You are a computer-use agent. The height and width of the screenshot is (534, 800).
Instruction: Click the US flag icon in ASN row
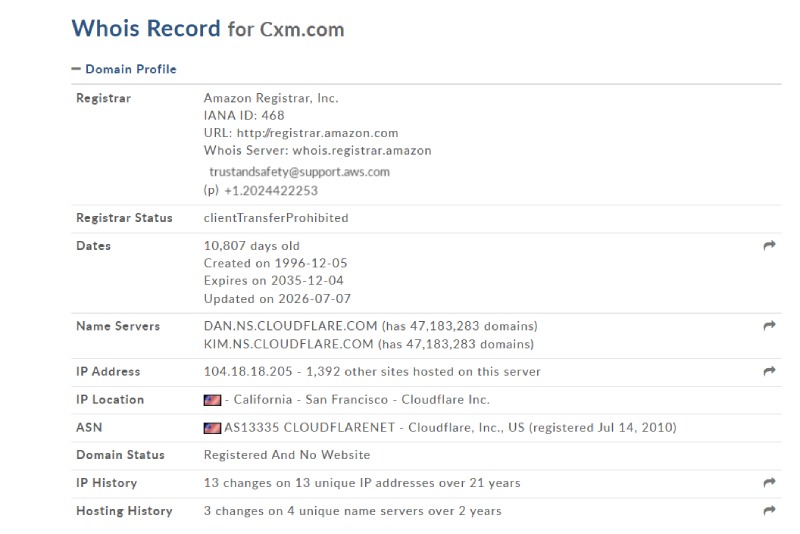(212, 428)
